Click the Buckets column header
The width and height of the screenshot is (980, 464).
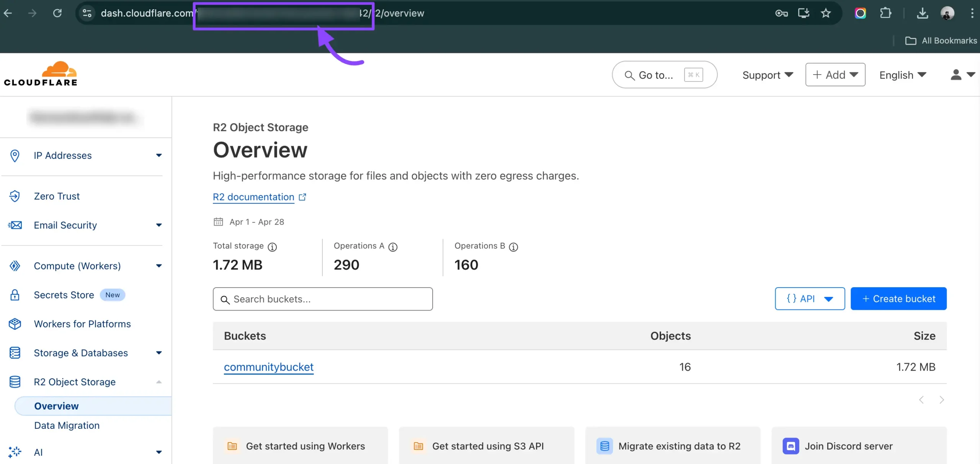point(245,335)
